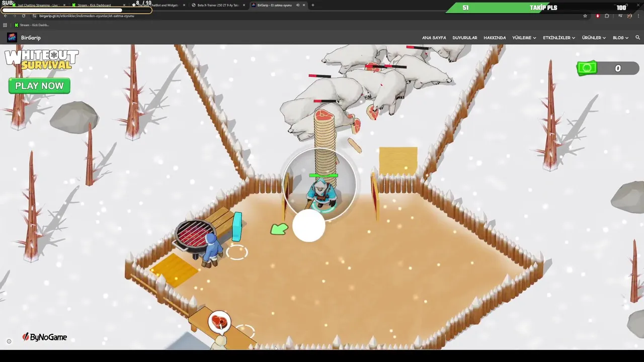This screenshot has width=644, height=362.
Task: Close the BirGarip - Et satma oyunu tab
Action: tap(304, 5)
